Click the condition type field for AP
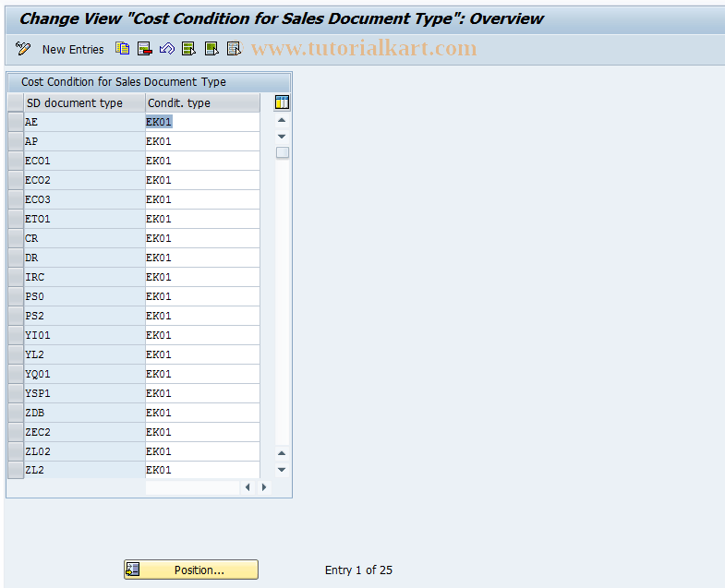725x588 pixels. click(x=202, y=141)
